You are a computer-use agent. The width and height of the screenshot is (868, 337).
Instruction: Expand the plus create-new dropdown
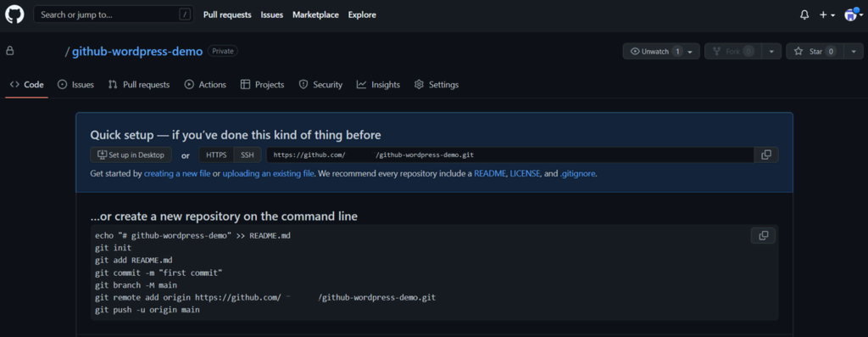click(827, 15)
